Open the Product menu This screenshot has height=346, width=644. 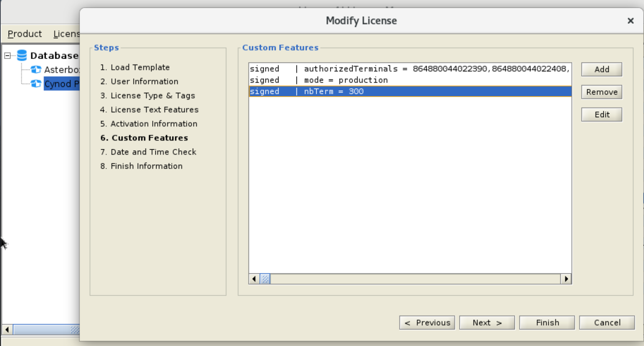pyautogui.click(x=24, y=34)
